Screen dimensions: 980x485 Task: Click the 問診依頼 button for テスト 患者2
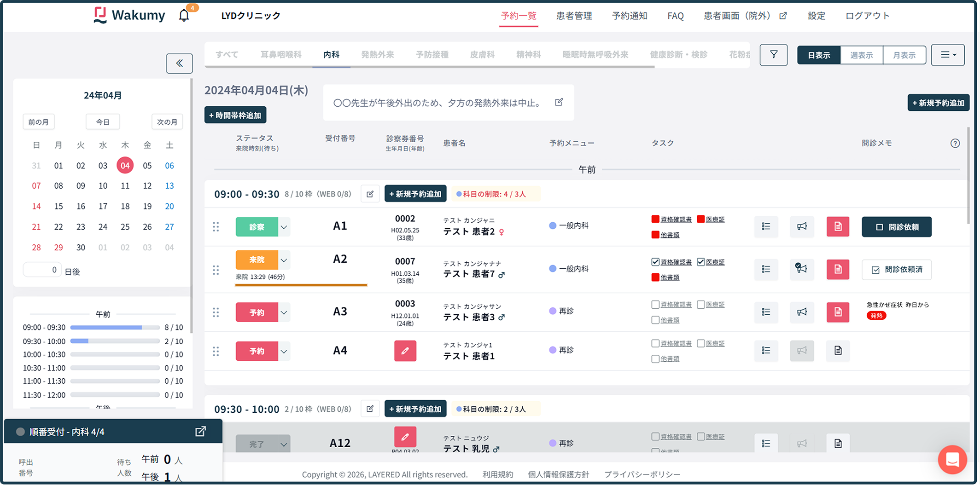point(896,226)
